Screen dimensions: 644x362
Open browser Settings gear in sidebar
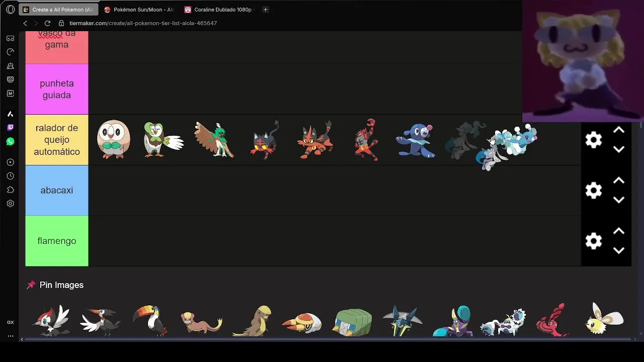pos(10,204)
